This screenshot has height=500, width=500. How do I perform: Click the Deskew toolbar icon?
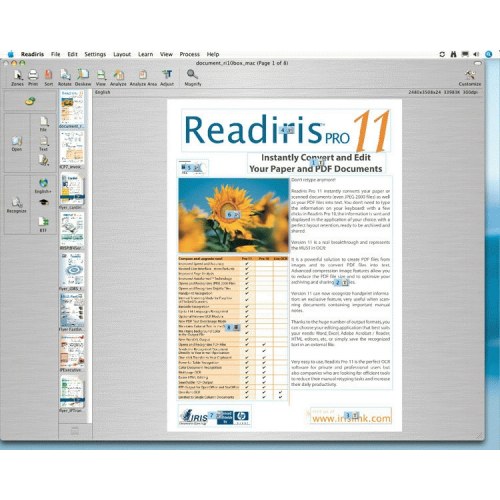pyautogui.click(x=83, y=78)
